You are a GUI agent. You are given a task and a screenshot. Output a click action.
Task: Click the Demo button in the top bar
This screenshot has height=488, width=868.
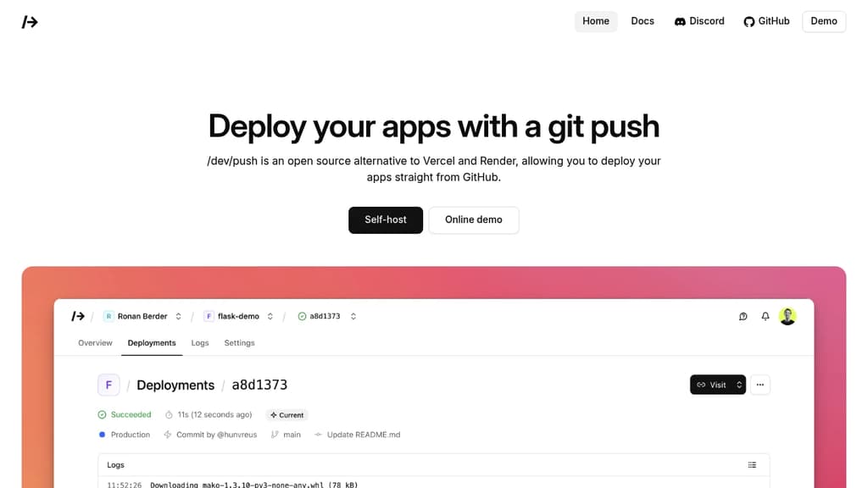pyautogui.click(x=823, y=21)
